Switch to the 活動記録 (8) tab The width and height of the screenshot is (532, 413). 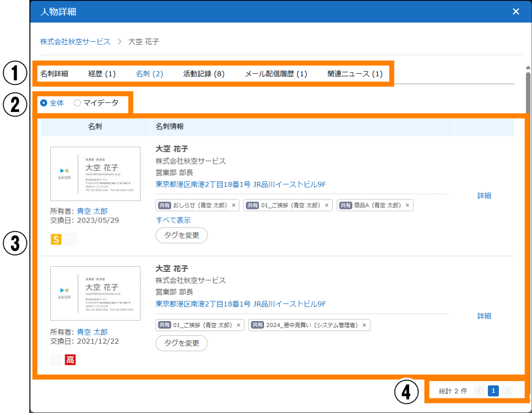pos(204,74)
